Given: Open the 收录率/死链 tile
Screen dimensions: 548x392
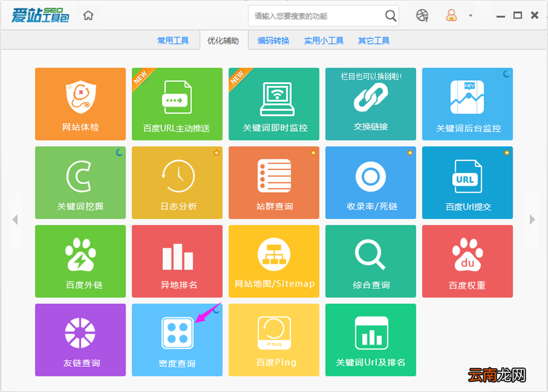Looking at the screenshot, I should point(371,183).
